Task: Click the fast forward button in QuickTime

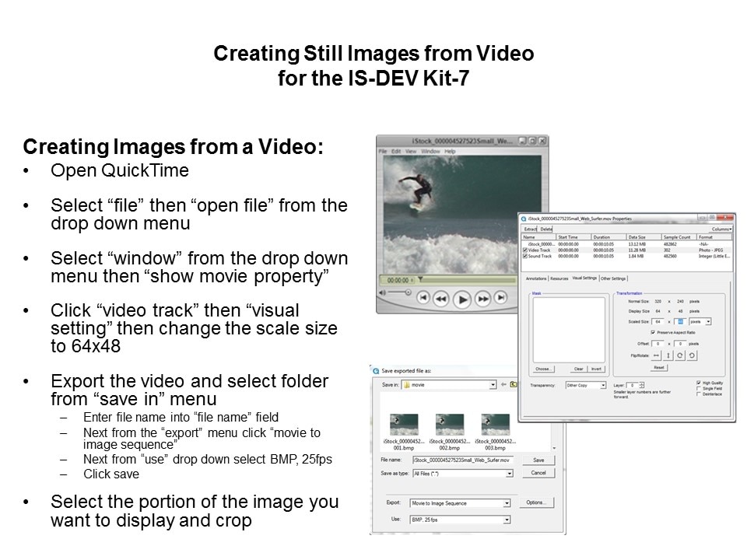Action: pyautogui.click(x=482, y=298)
